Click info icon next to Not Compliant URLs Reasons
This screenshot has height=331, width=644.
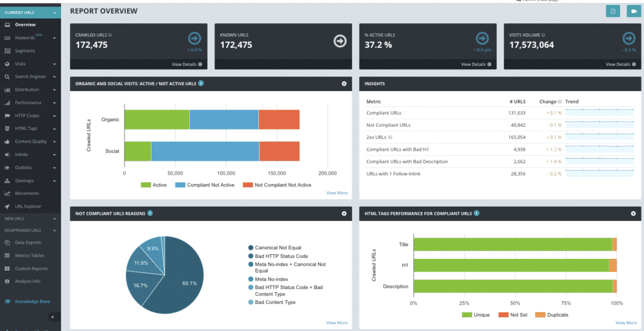150,214
